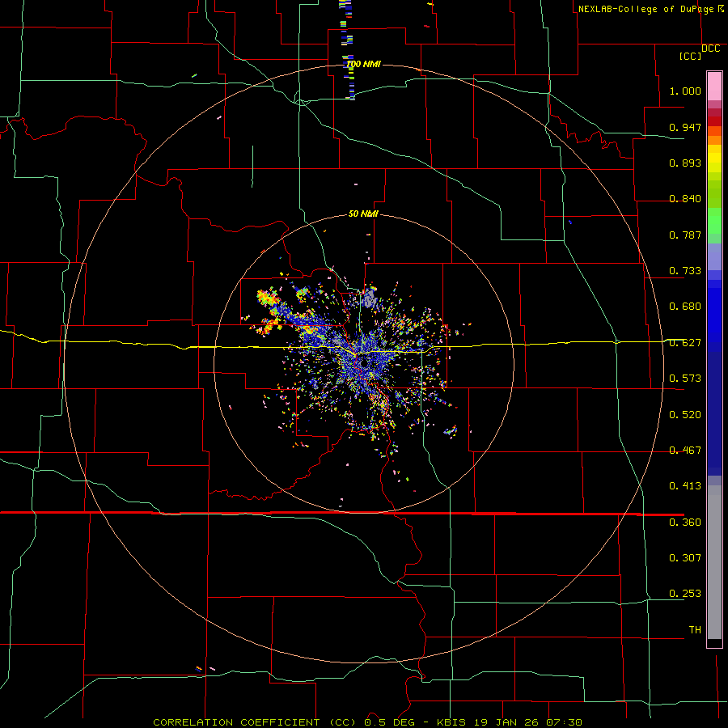The height and width of the screenshot is (728, 728).
Task: Click the KBIS station identifier in caption
Action: [452, 722]
